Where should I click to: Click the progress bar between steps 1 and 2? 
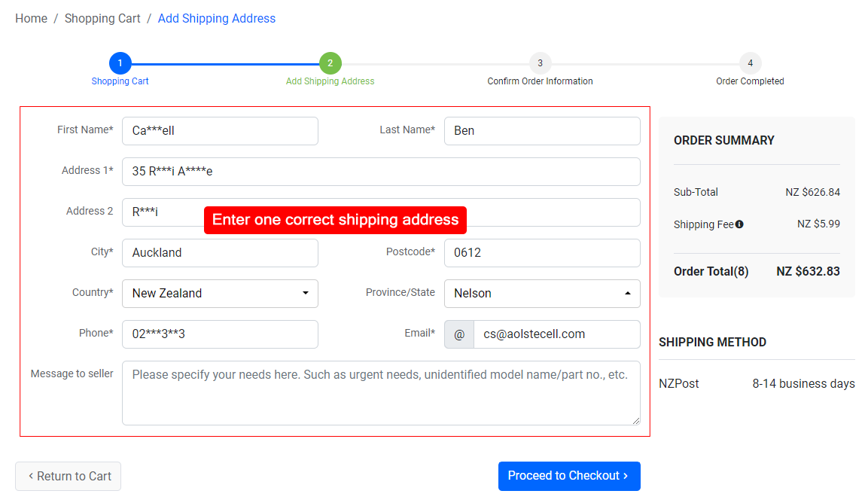pyautogui.click(x=224, y=63)
